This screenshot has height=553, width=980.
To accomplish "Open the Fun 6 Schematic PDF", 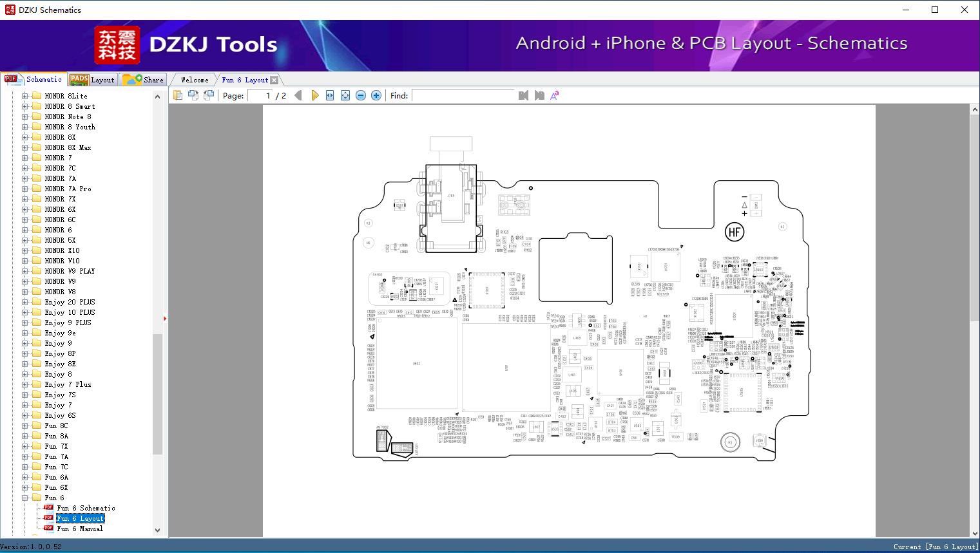I will click(x=86, y=508).
